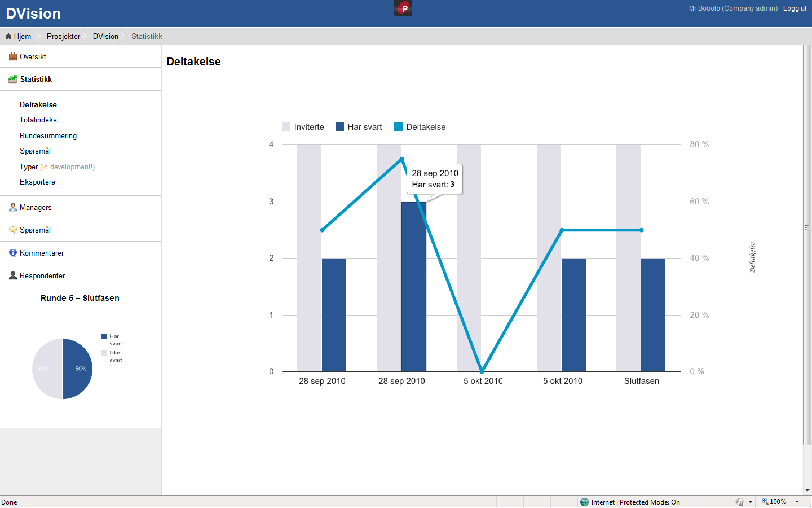
Task: Click the grey 50% pie slice
Action: [x=47, y=369]
